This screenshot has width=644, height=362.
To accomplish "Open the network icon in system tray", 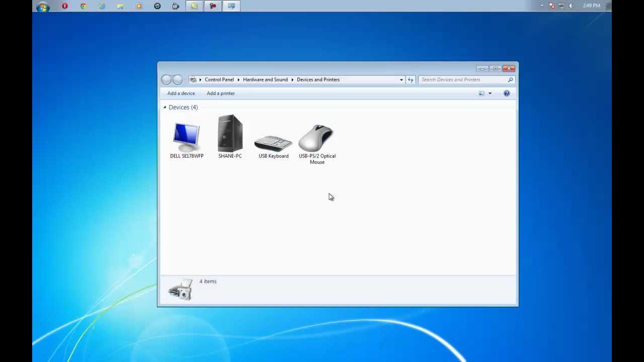I will (561, 6).
